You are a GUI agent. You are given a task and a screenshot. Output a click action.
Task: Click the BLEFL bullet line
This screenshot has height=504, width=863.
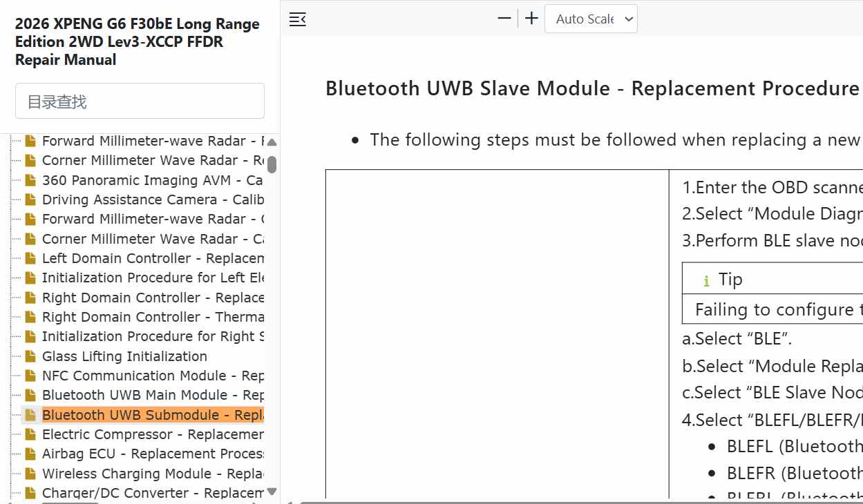(x=795, y=447)
